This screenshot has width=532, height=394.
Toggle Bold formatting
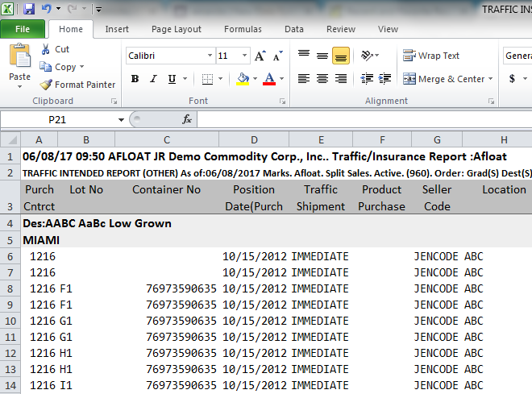coord(135,79)
